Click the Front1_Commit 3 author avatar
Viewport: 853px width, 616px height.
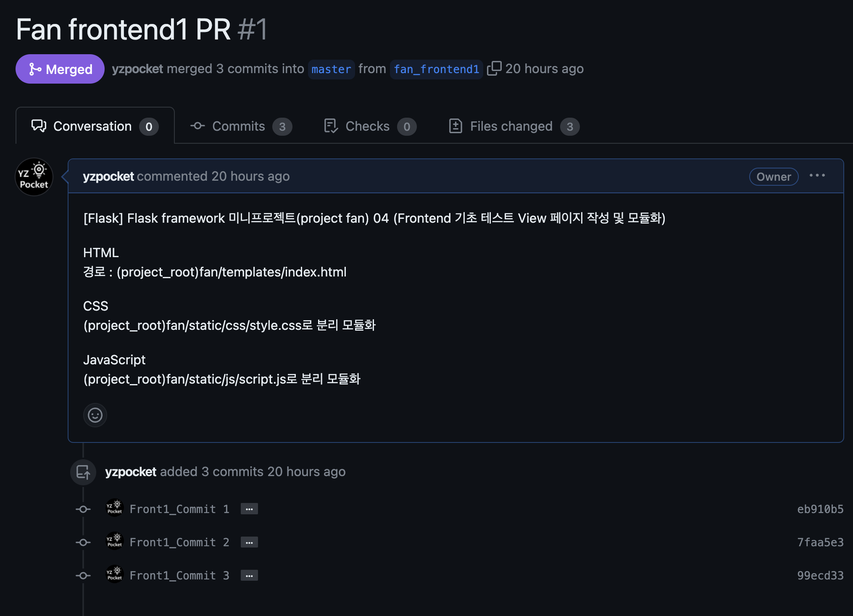click(114, 574)
